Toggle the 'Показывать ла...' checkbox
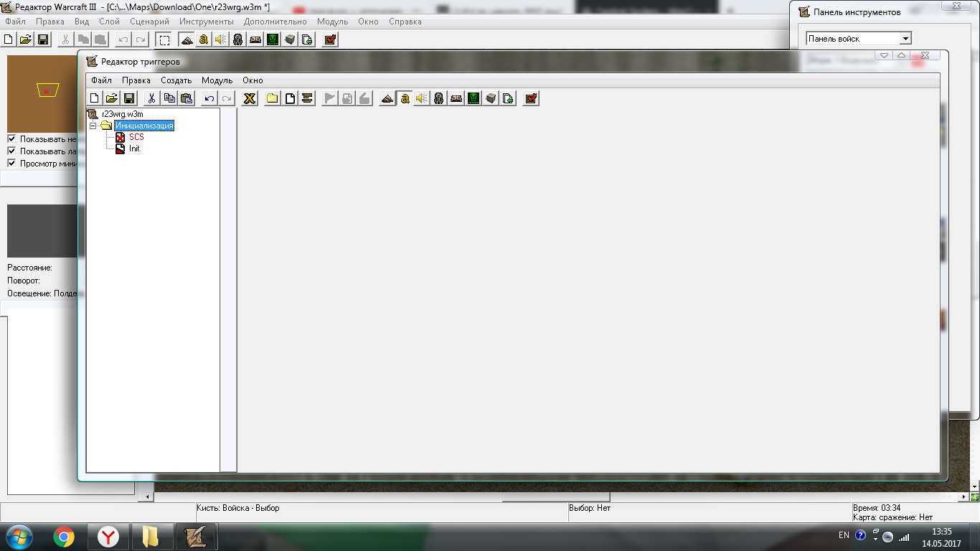980x551 pixels. click(11, 151)
